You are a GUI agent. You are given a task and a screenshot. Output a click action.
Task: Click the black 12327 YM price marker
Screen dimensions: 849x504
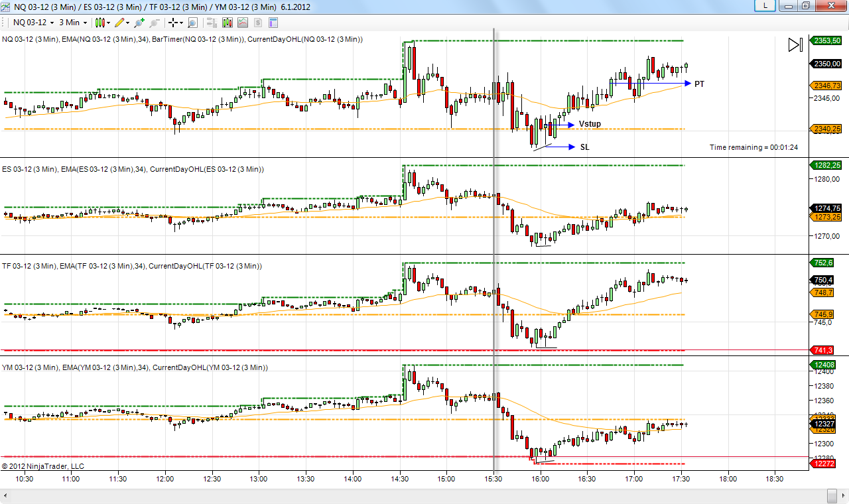(823, 424)
